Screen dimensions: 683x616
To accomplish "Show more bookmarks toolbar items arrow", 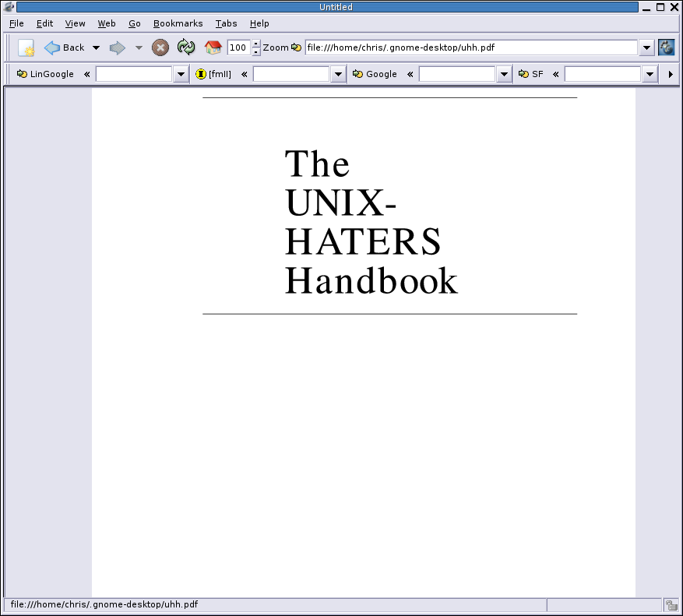I will tap(671, 75).
